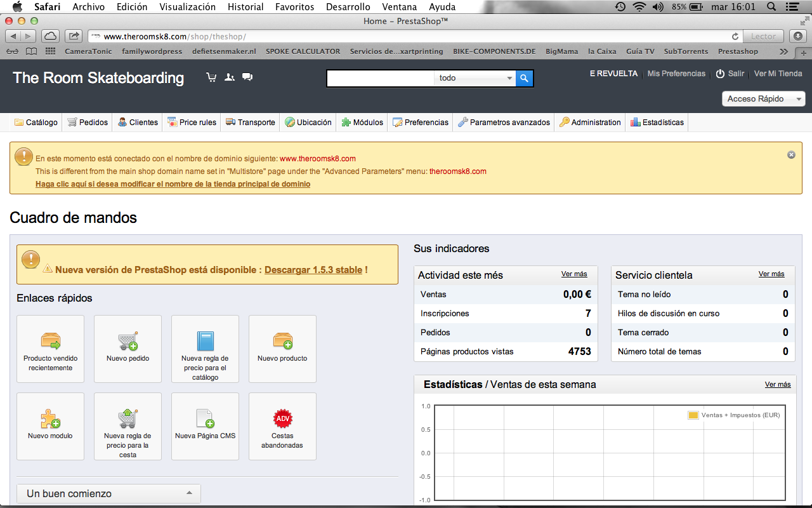Open a new tab with the plus button
Viewport: 812px width, 508px height.
point(804,52)
